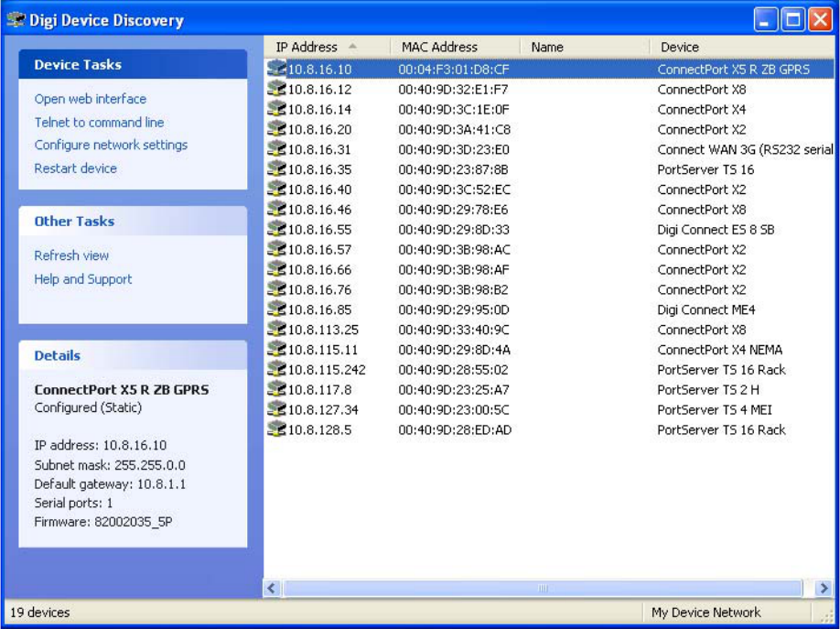Click the device icon for 10.8.16.35
840x629 pixels.
[276, 168]
